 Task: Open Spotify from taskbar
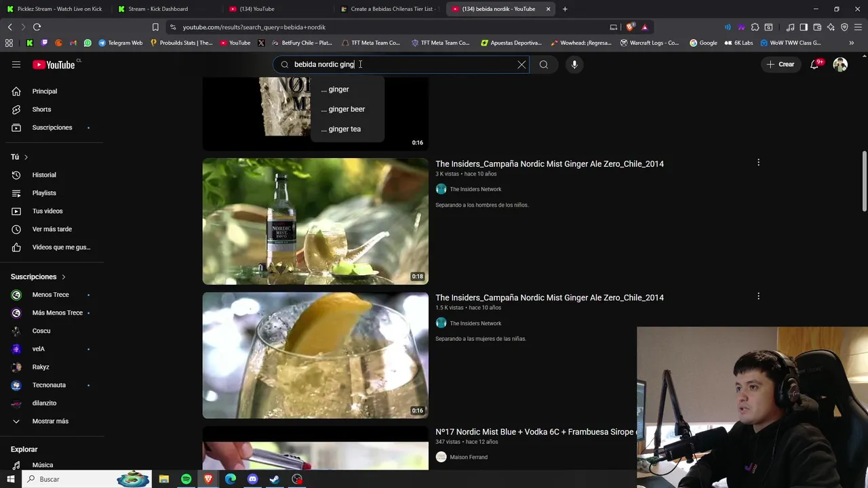(186, 479)
